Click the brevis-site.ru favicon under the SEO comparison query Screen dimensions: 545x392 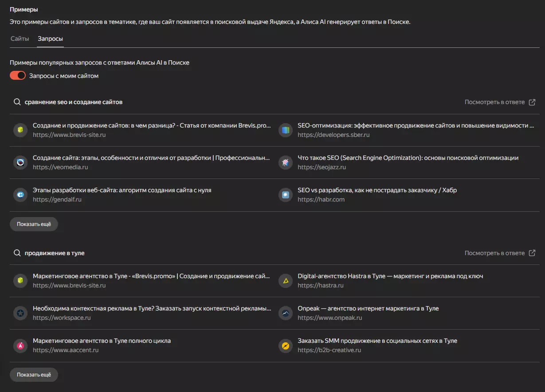point(20,130)
